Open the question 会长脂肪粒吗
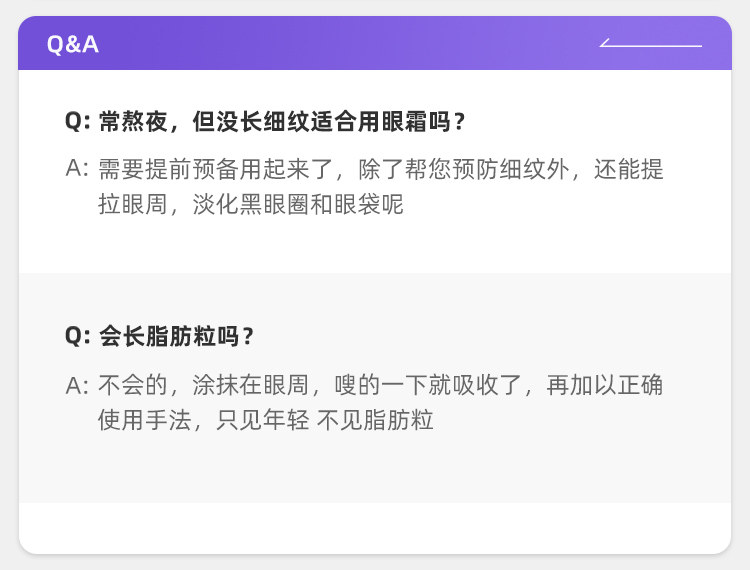The image size is (750, 570). [175, 337]
